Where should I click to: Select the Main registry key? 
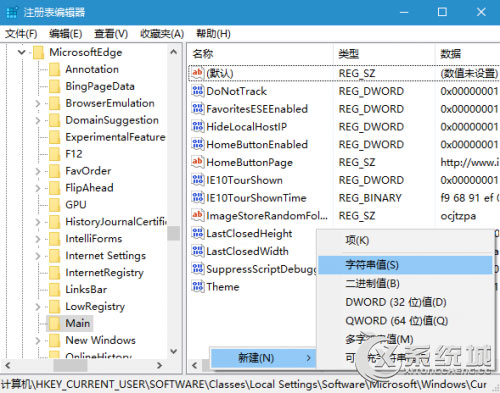coord(78,323)
